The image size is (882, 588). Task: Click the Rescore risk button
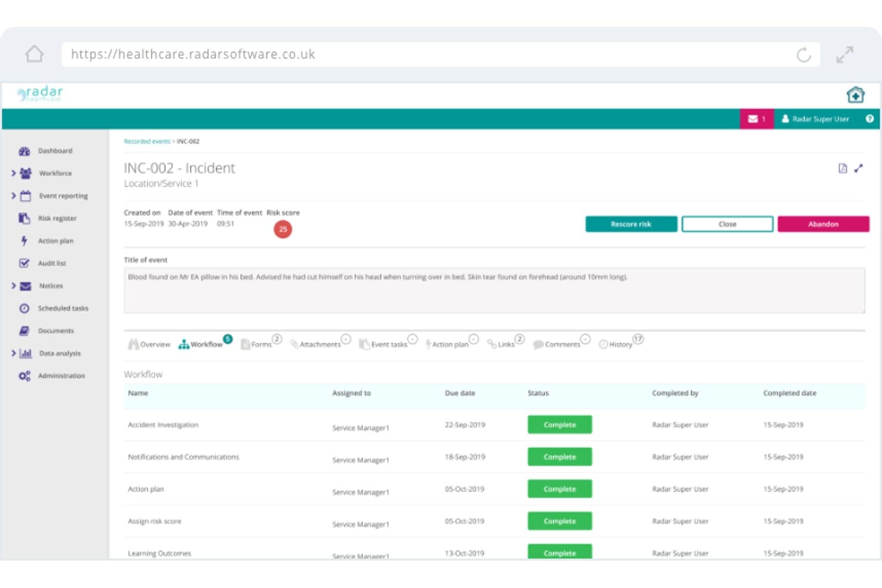pyautogui.click(x=631, y=224)
